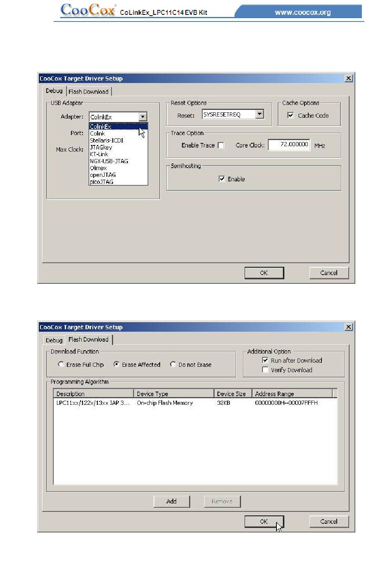Click the Address Range column header

[292, 394]
